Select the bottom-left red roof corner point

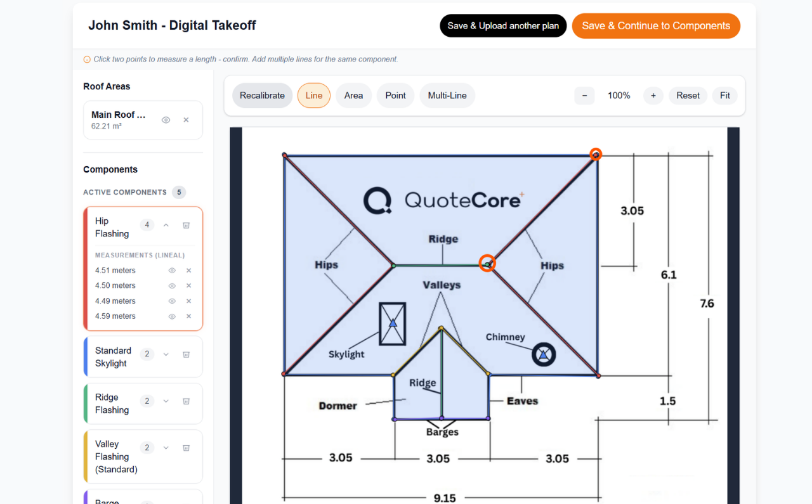pyautogui.click(x=284, y=374)
